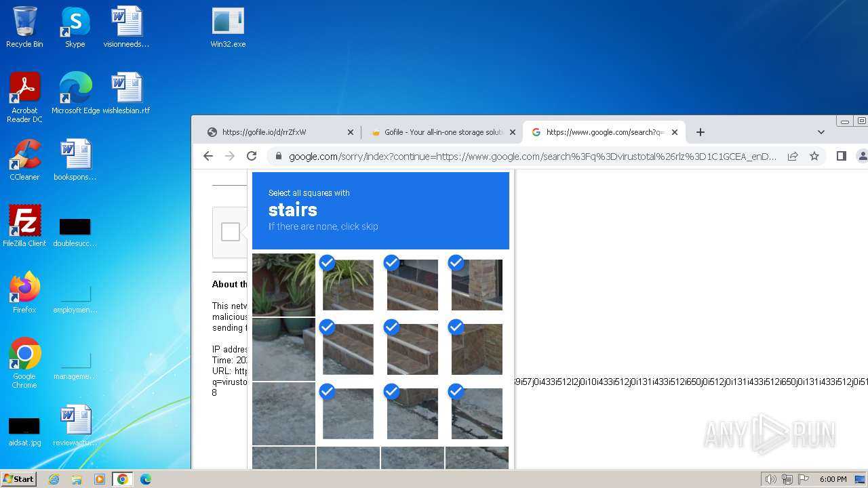Click Chrome's back navigation arrow

(x=208, y=156)
